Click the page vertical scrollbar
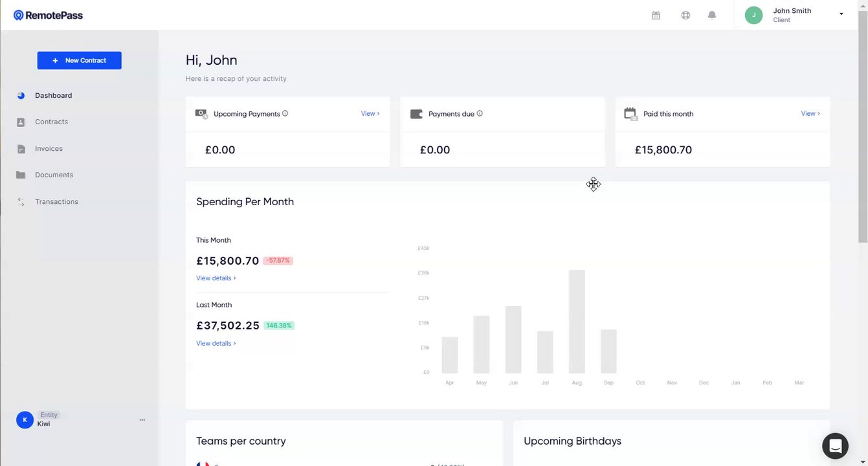Viewport: 868px width, 466px height. click(863, 129)
